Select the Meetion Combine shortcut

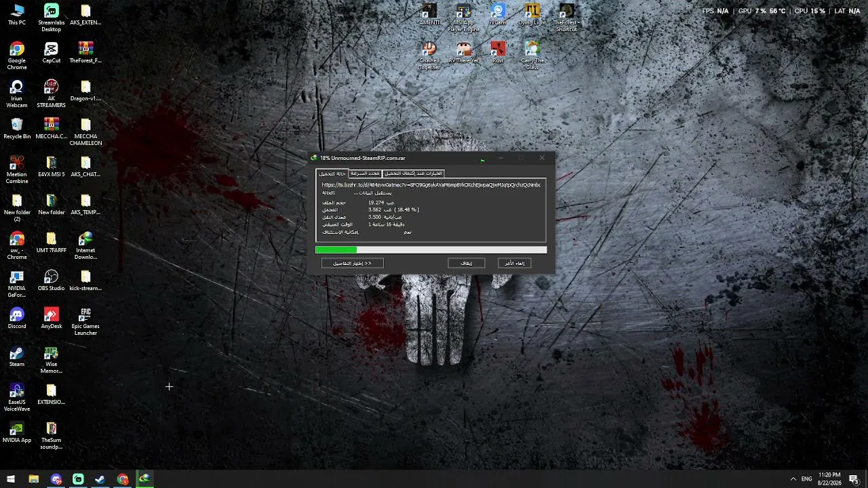tap(17, 170)
